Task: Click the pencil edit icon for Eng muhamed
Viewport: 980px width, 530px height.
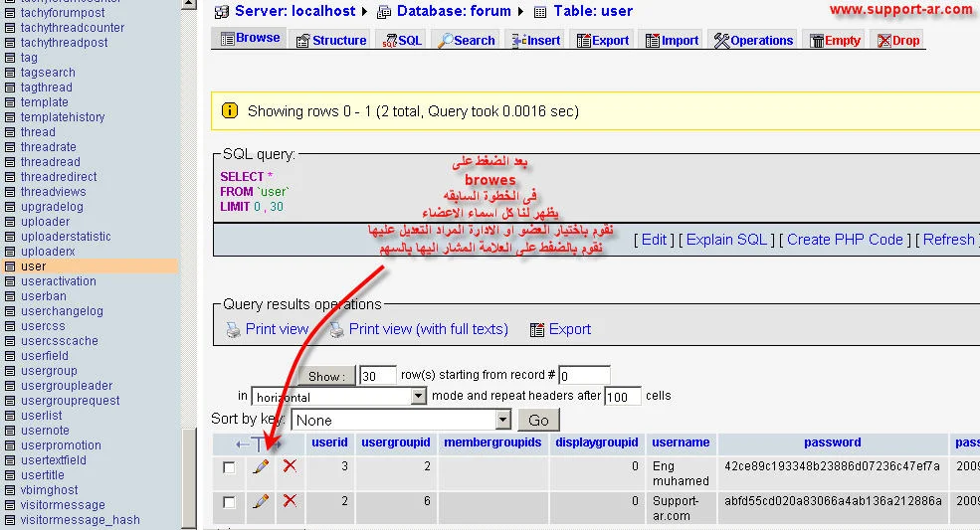Action: [x=261, y=466]
